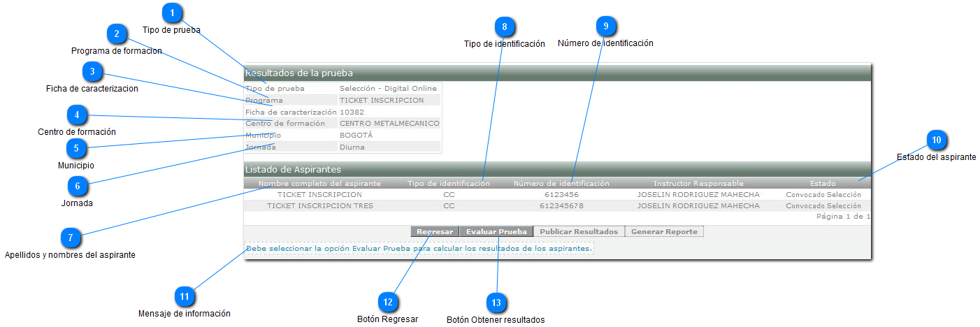This screenshot has width=980, height=327.
Task: Click the disabled Publicar Resultados button
Action: point(579,231)
